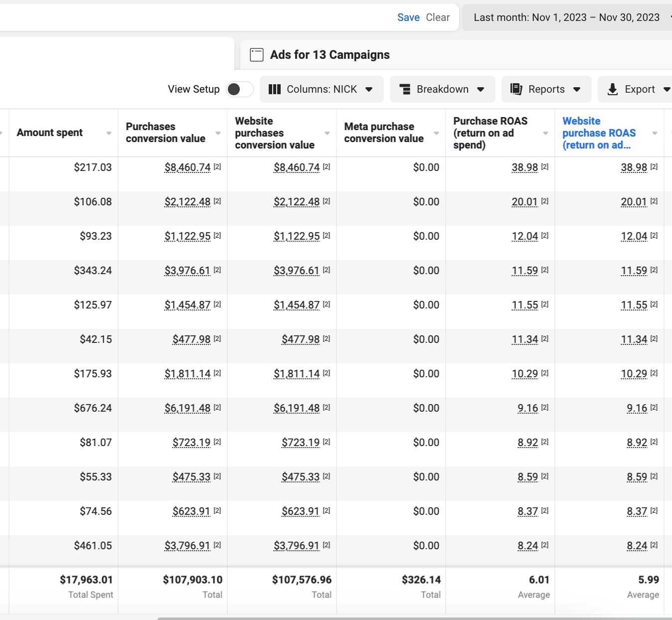The width and height of the screenshot is (672, 620).
Task: Click the Clear link
Action: 438,17
